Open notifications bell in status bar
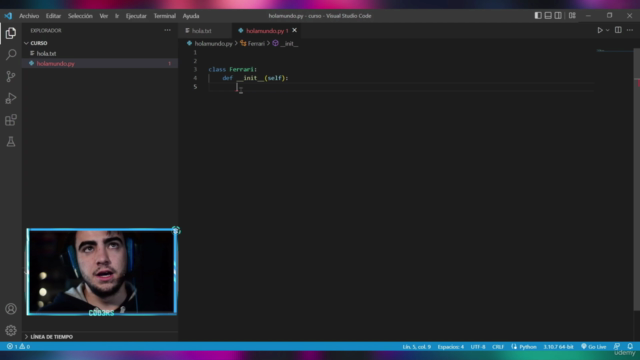 [630, 347]
